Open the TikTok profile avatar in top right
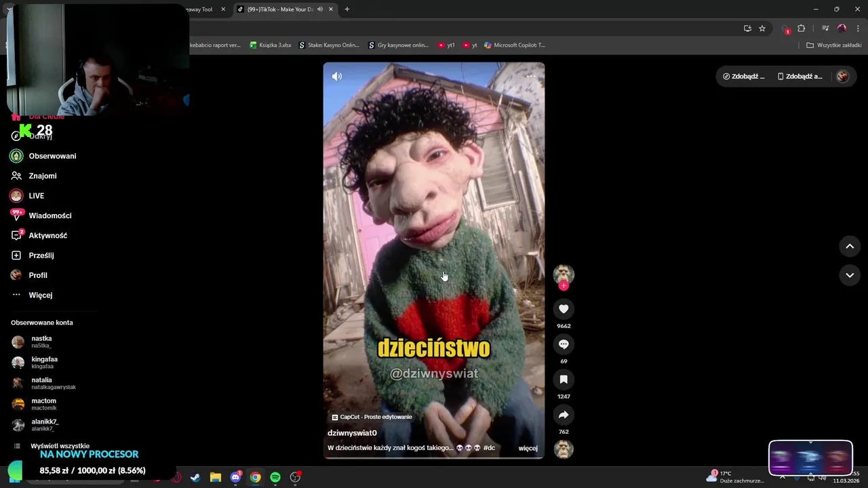868x488 pixels. click(x=842, y=77)
